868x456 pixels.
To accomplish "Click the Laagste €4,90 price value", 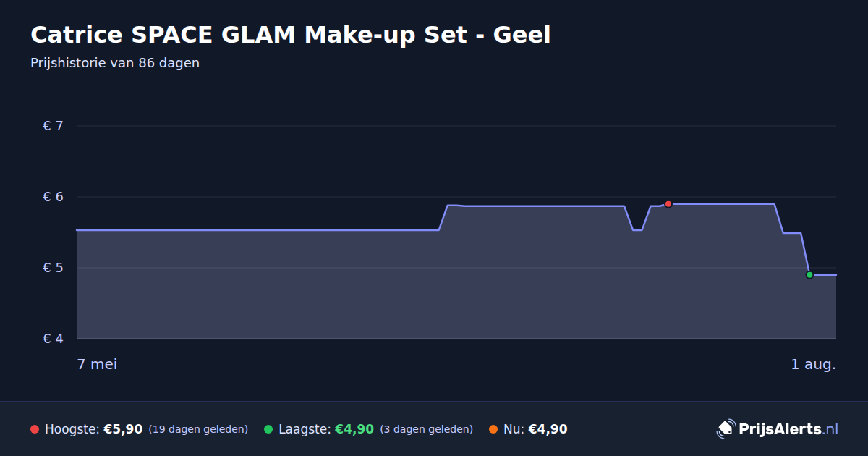I will coord(354,429).
